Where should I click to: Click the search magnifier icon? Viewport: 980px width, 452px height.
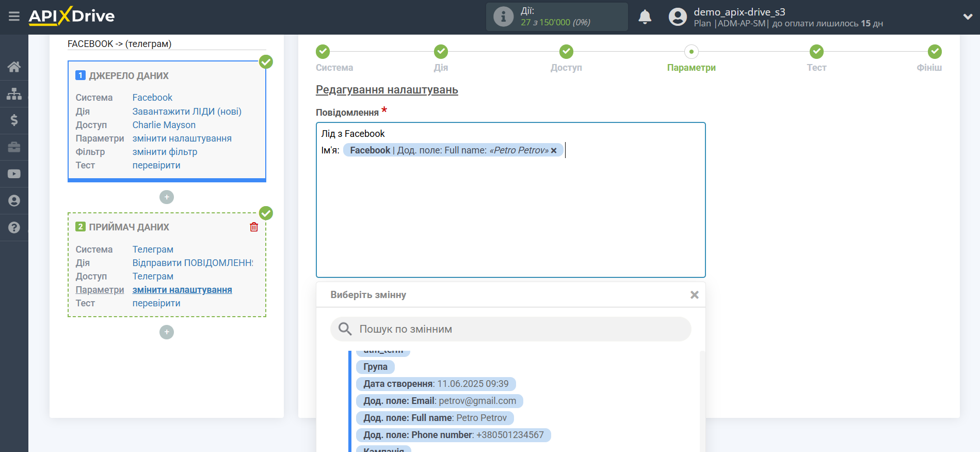345,329
